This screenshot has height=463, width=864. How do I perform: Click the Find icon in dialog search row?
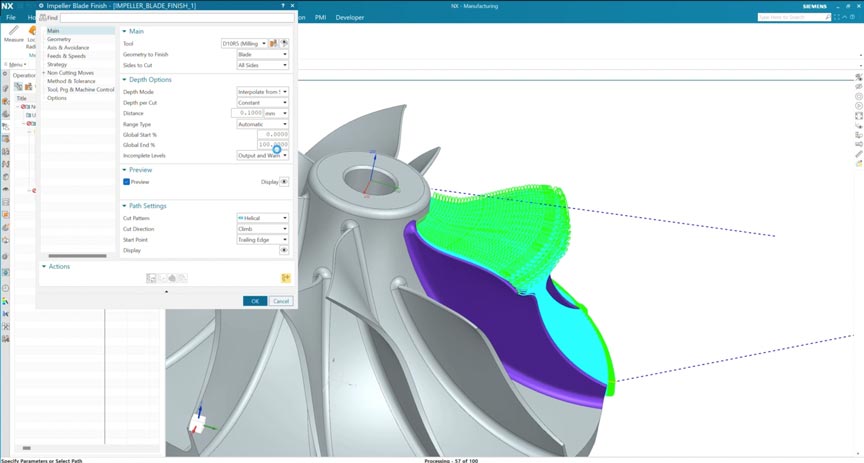(x=44, y=18)
